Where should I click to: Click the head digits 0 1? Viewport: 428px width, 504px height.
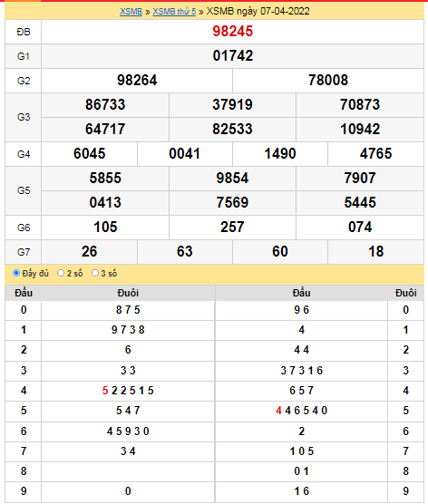pyautogui.click(x=302, y=471)
